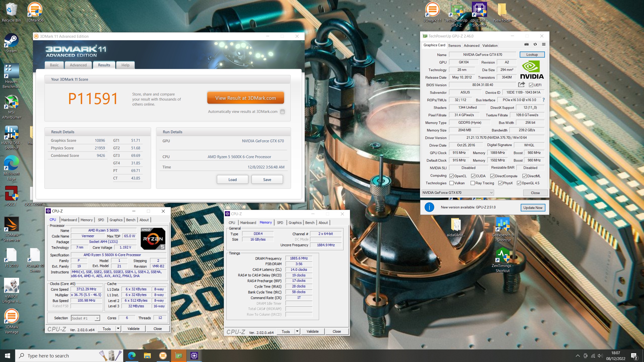The width and height of the screenshot is (644, 362).
Task: Click Save button in Run Details
Action: [267, 179]
